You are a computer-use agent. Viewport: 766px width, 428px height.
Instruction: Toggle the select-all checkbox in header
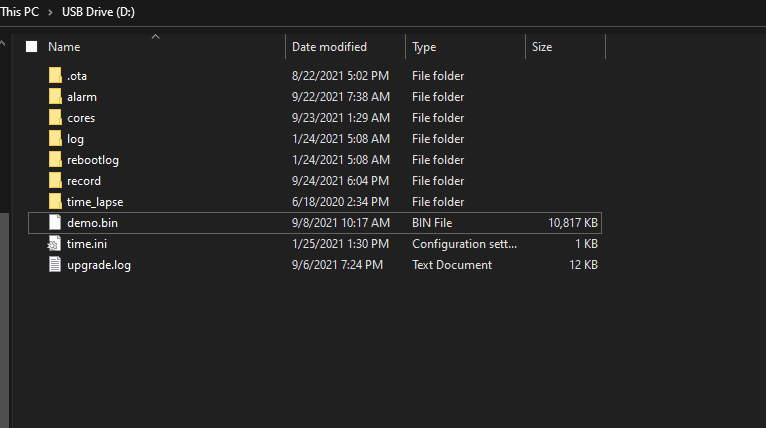31,47
